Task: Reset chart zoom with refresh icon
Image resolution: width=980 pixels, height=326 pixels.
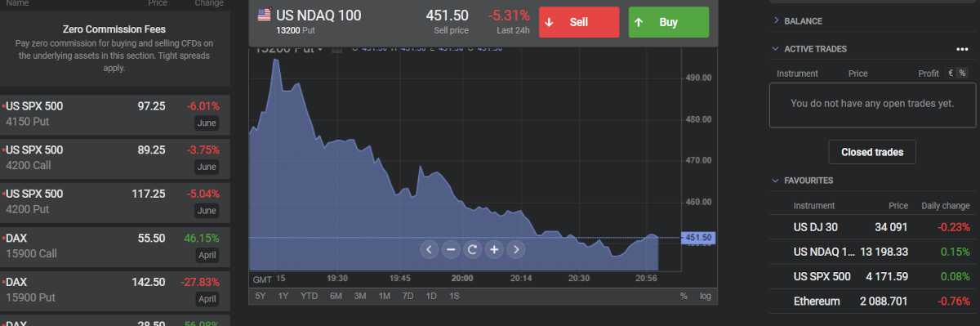Action: click(x=472, y=250)
